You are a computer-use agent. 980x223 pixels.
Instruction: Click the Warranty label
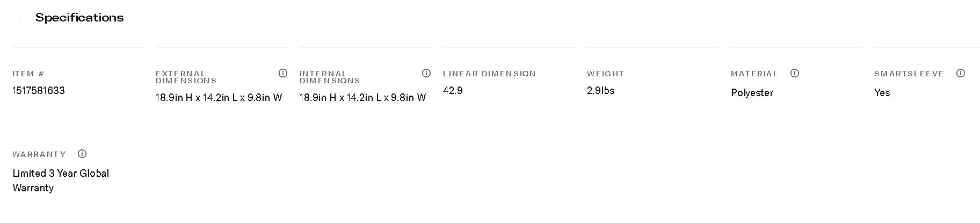[x=39, y=154]
